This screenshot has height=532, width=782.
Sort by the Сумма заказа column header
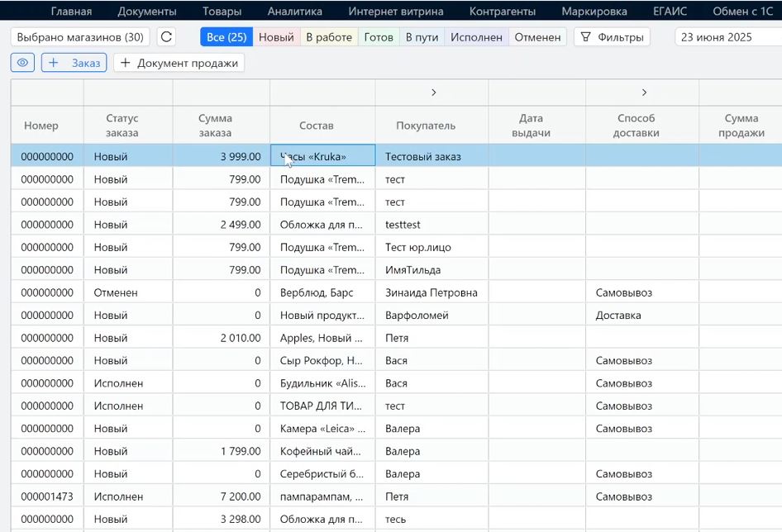coord(221,126)
